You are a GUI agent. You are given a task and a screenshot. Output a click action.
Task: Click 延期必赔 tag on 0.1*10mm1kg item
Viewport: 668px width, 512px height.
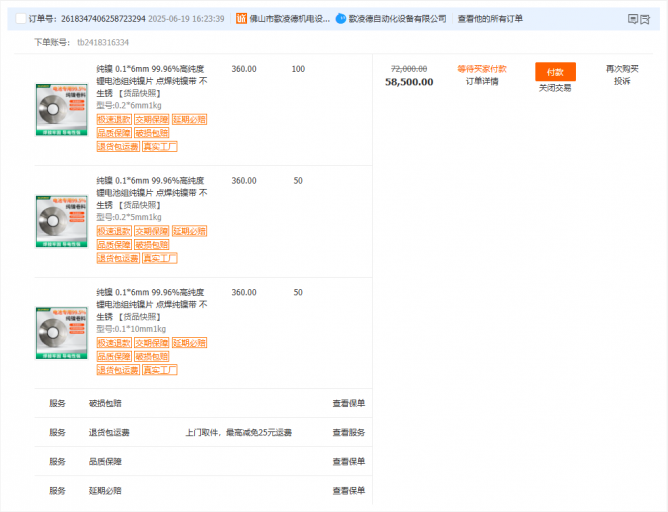coord(190,343)
